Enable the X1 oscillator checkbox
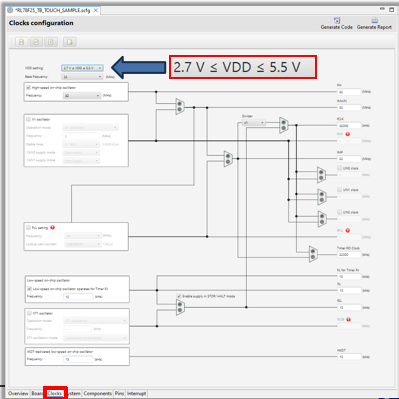399x399 pixels. pyautogui.click(x=29, y=119)
